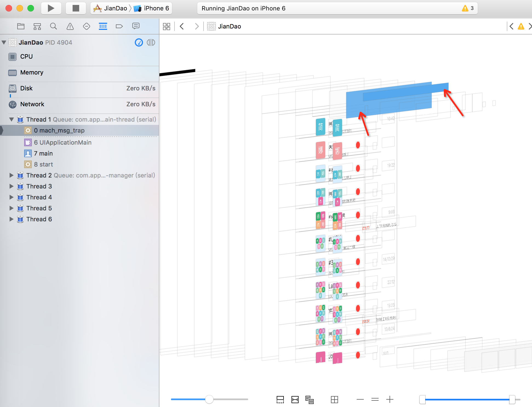Image resolution: width=532 pixels, height=407 pixels.
Task: Select the Debug navigator tab
Action: point(103,26)
